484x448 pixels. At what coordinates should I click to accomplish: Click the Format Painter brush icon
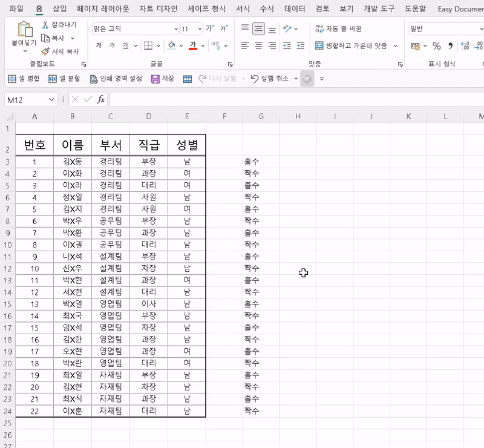point(45,51)
